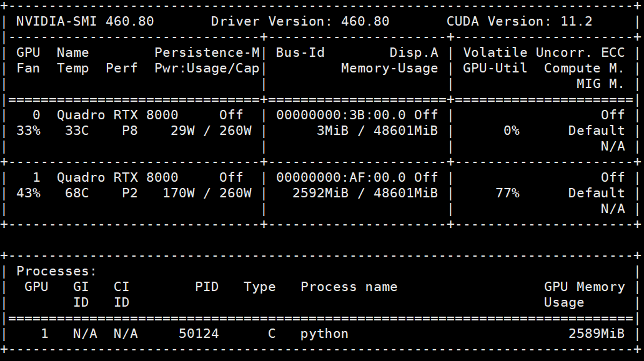This screenshot has width=644, height=361.
Task: Click the 0% GPU utilization value
Action: tap(512, 131)
